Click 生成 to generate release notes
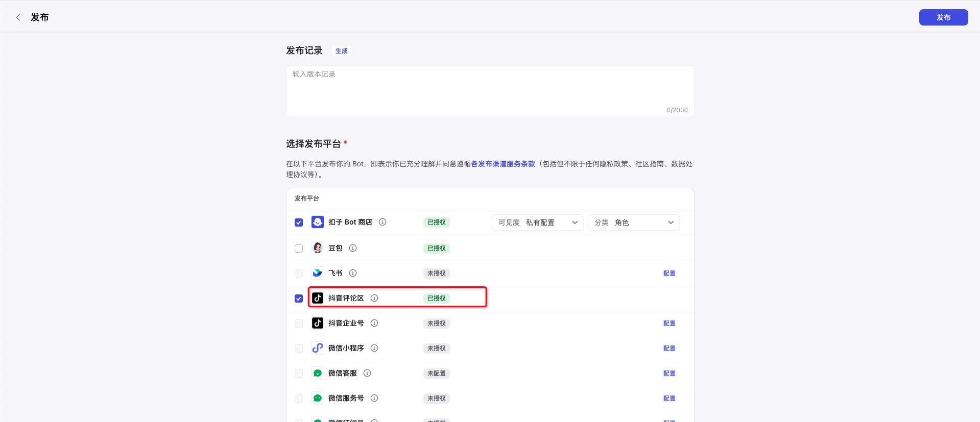This screenshot has width=980, height=422. click(x=341, y=51)
